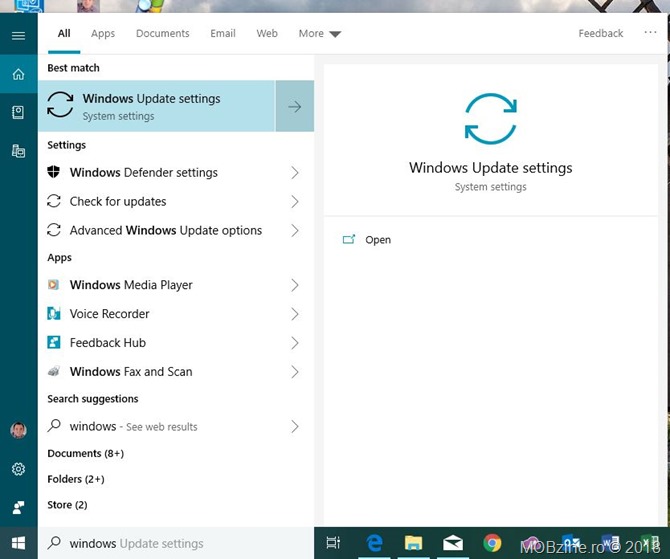Select Windows Update settings best match

tap(156, 106)
